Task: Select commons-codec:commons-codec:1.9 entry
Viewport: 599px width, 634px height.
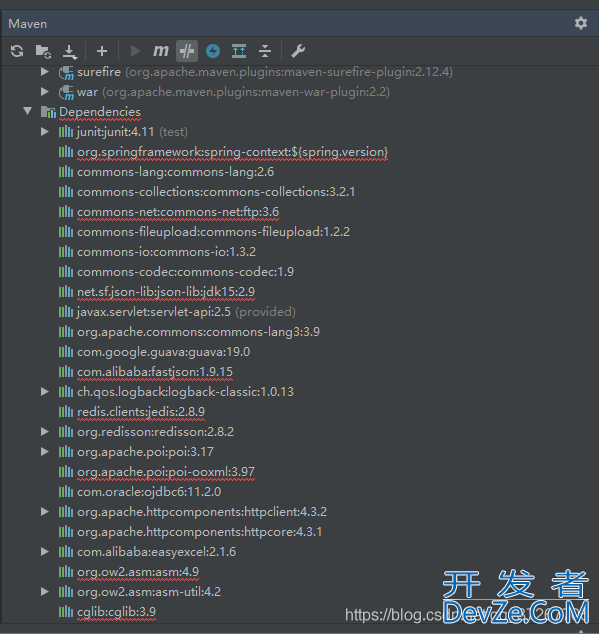Action: pyautogui.click(x=186, y=272)
